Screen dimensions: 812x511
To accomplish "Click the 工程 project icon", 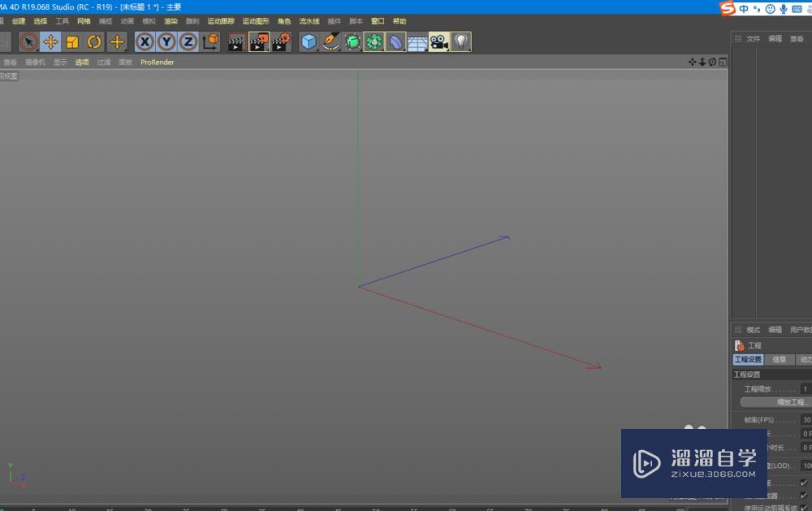I will point(740,345).
